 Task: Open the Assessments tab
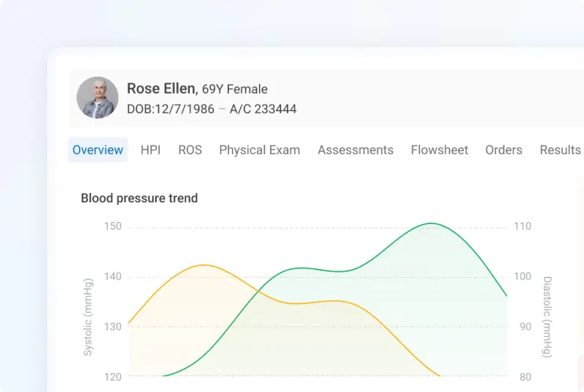355,150
